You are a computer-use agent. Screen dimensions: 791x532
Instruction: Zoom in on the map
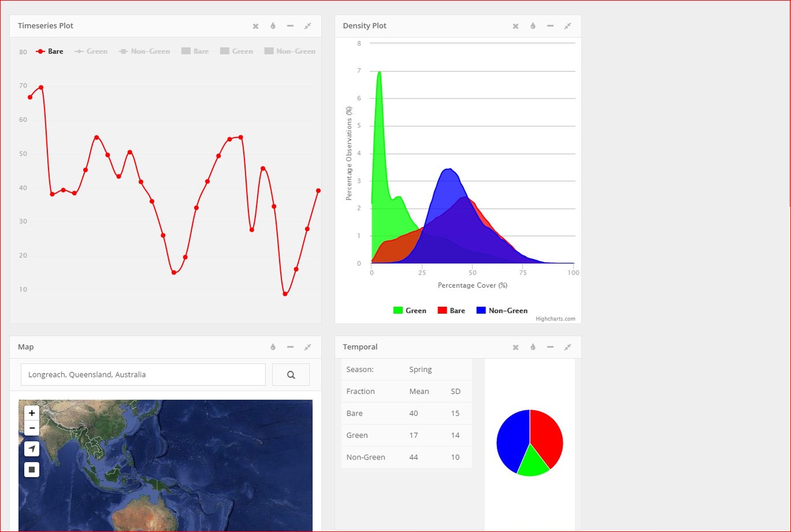point(32,413)
